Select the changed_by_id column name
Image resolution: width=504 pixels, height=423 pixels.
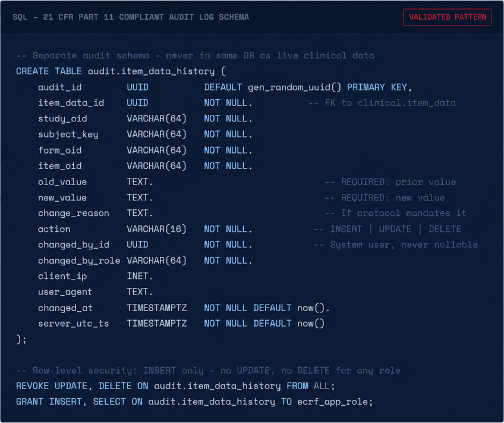pos(74,245)
